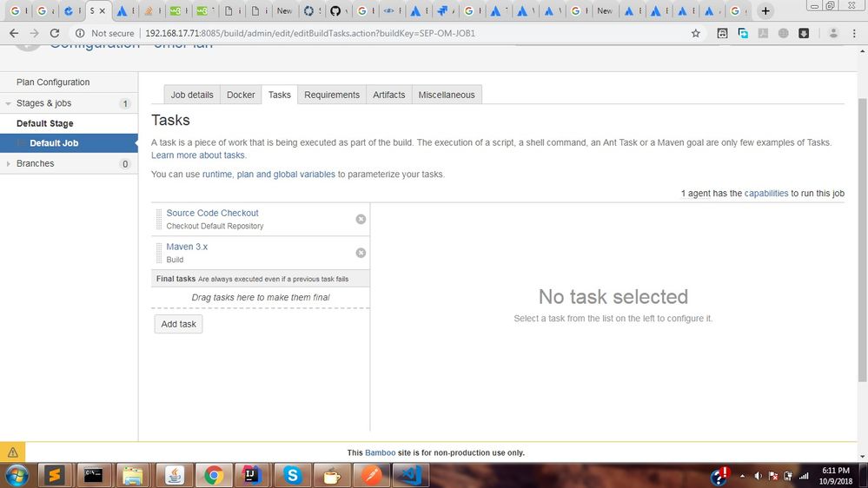Delete the Maven 3.x task
The height and width of the screenshot is (488, 868).
point(361,253)
